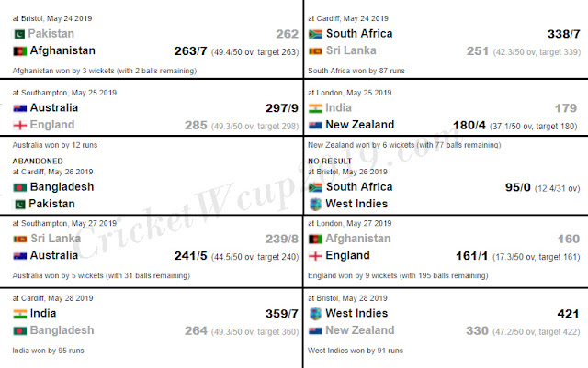
Task: Click the West Indies crest in no-result match
Action: (315, 205)
